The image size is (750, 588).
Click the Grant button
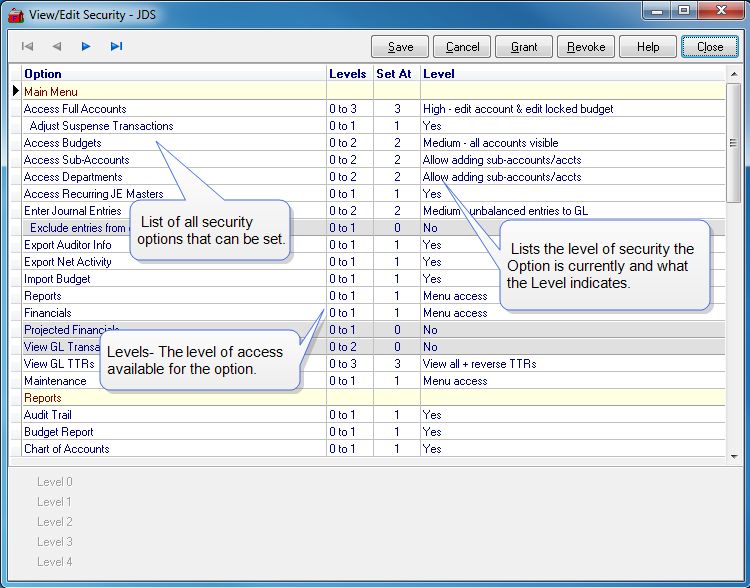(524, 47)
